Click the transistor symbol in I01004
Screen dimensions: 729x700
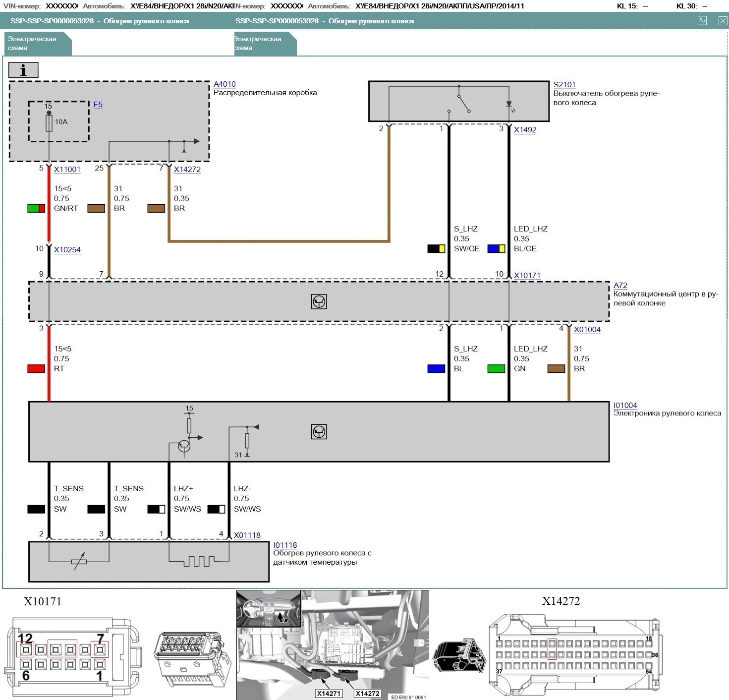click(184, 446)
